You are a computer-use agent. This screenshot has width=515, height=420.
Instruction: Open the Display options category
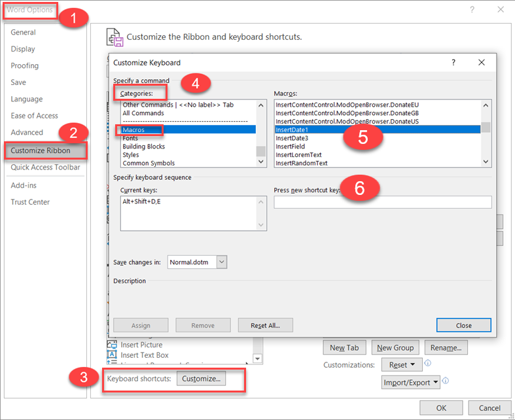[23, 49]
